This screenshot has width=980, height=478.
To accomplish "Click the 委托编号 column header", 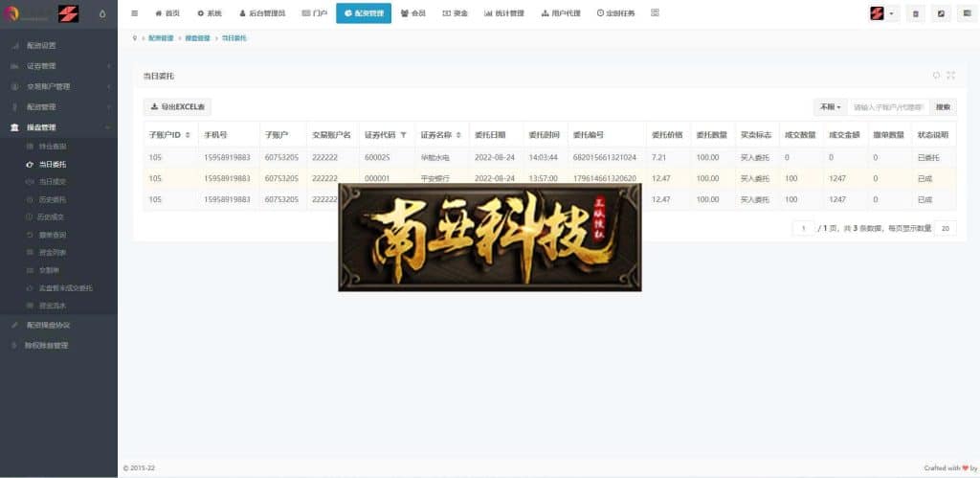I will click(x=589, y=134).
